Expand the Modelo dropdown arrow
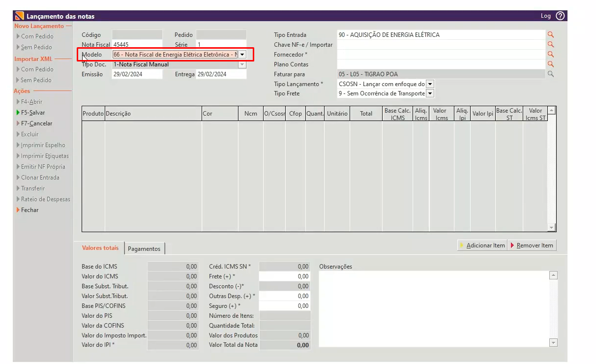The width and height of the screenshot is (596, 364). (242, 55)
